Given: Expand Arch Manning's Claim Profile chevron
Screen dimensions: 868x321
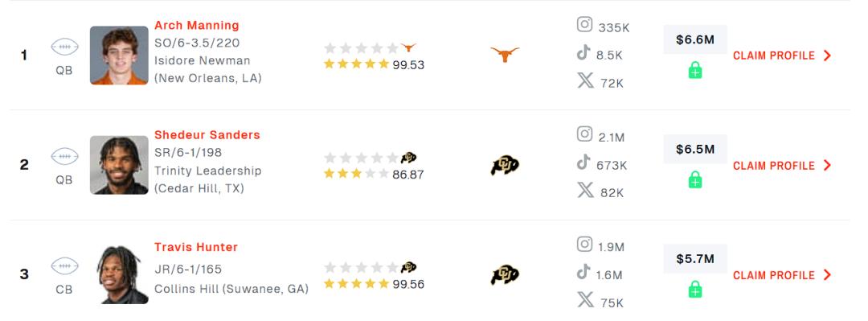Looking at the screenshot, I should tap(827, 56).
